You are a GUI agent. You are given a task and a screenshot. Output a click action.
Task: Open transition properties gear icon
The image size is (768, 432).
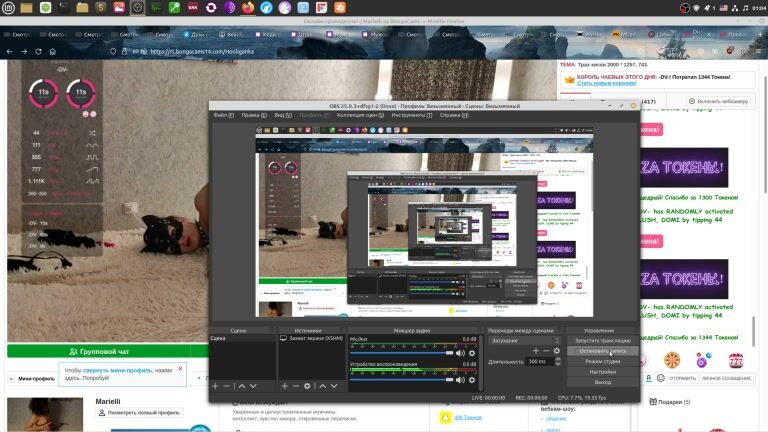[557, 351]
